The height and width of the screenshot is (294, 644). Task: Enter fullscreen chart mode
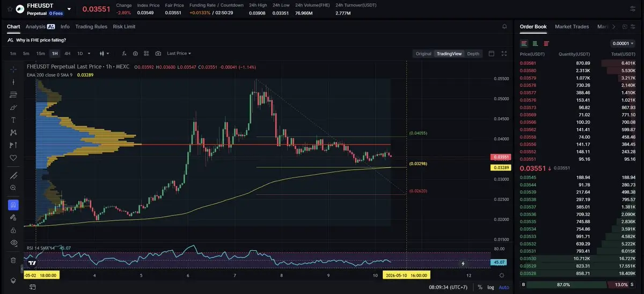(x=504, y=53)
